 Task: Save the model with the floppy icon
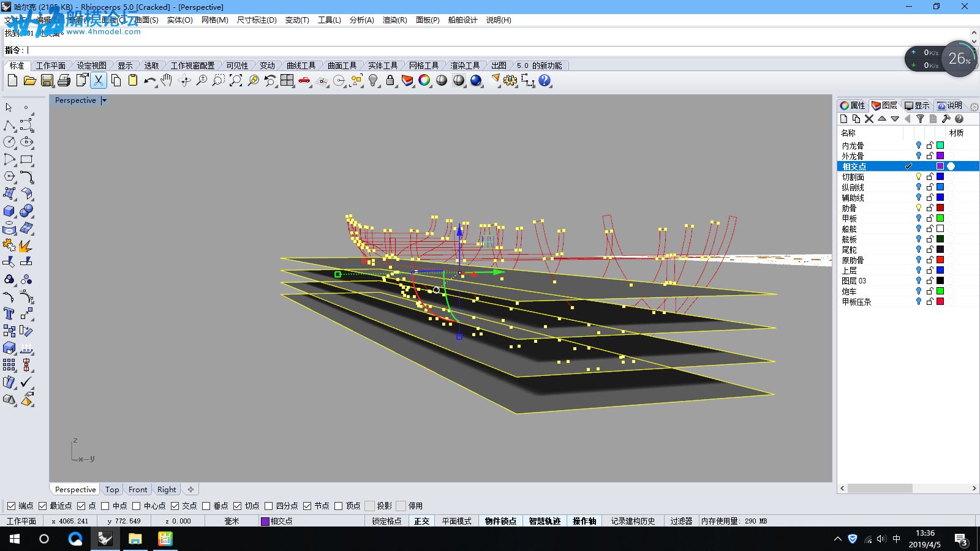[x=47, y=80]
